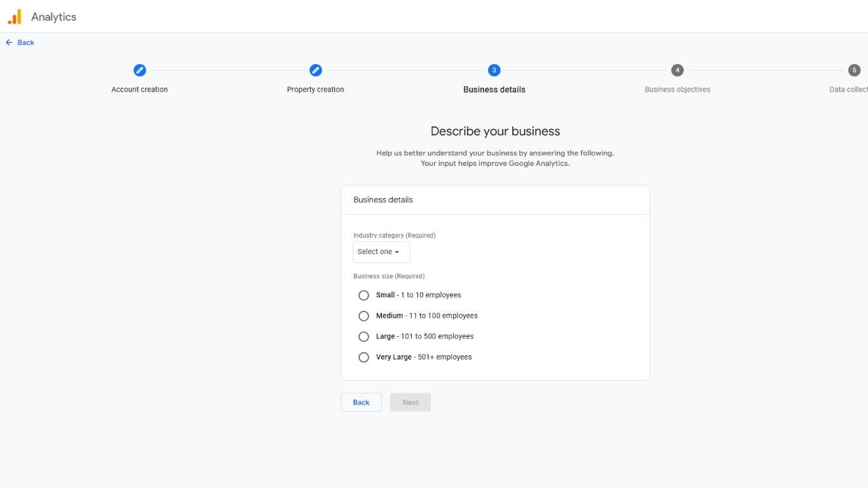Click the Business objectives step label
The width and height of the screenshot is (868, 488).
pyautogui.click(x=677, y=89)
